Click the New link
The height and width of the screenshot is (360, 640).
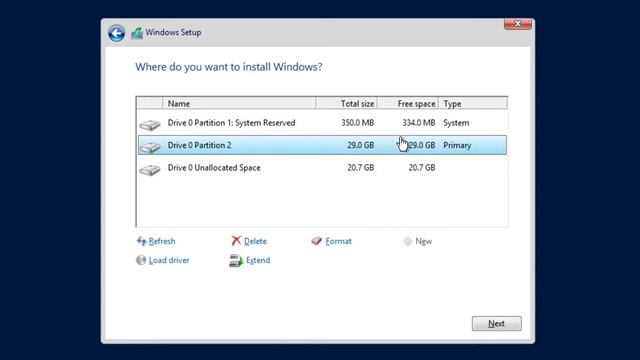click(424, 241)
